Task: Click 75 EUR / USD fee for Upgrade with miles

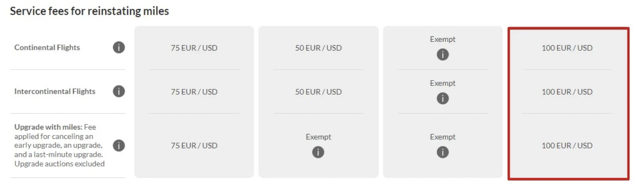Action: tap(194, 145)
